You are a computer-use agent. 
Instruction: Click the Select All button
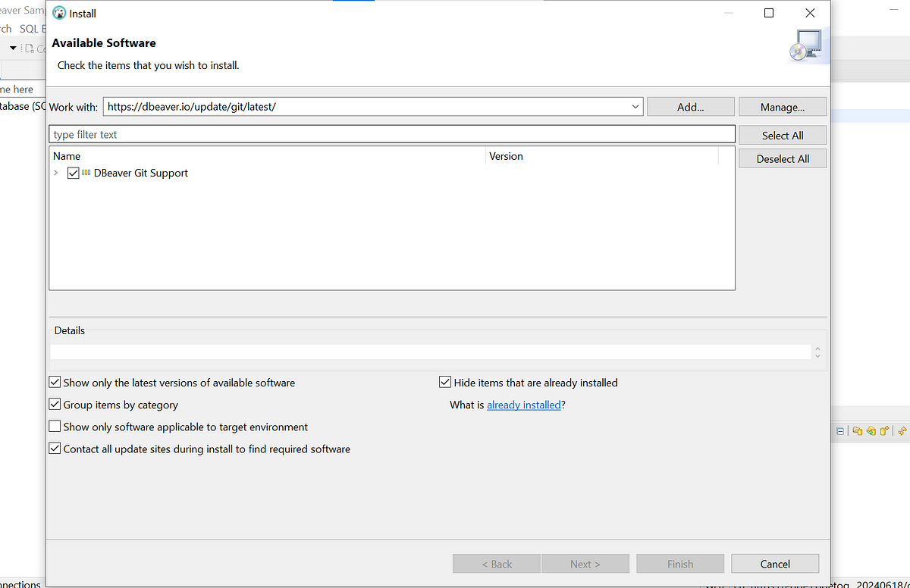pyautogui.click(x=783, y=136)
